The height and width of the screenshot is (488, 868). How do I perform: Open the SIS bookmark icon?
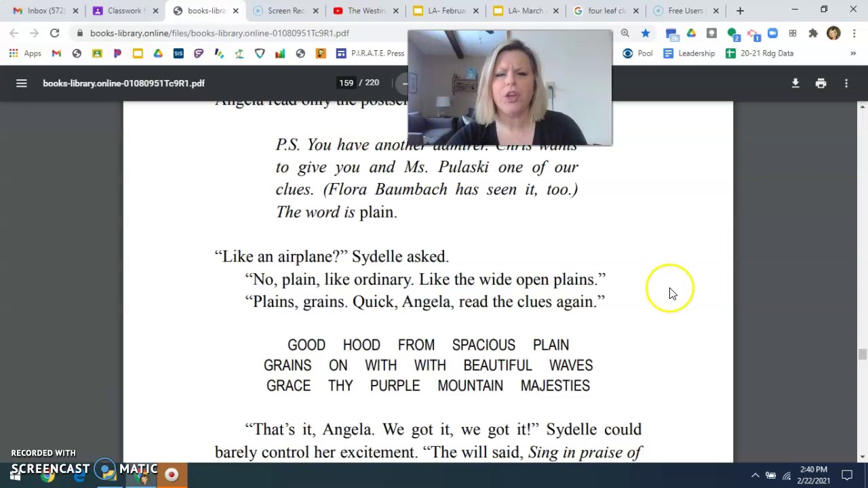(x=178, y=54)
